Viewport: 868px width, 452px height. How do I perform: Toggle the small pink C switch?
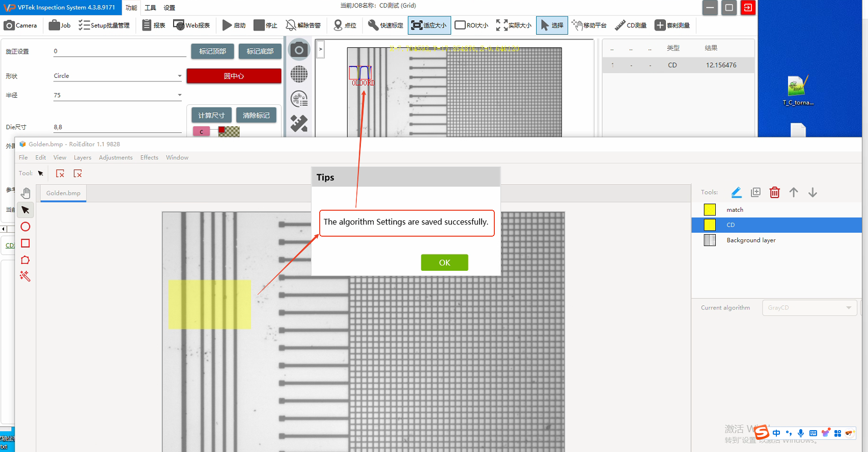pos(202,132)
